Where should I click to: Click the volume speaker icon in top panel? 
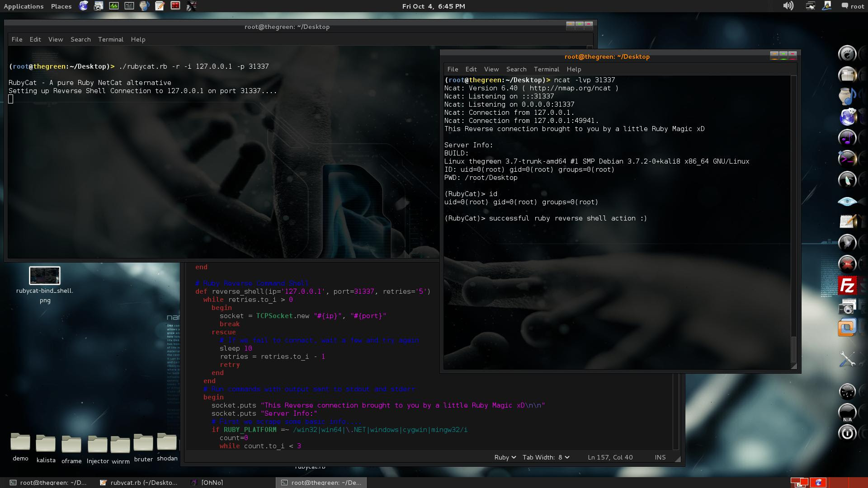(788, 6)
